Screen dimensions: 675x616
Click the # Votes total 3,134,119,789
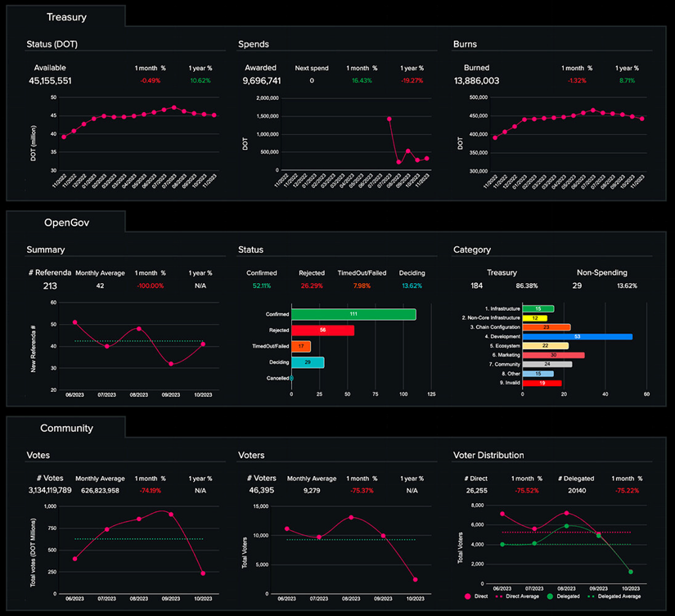coord(50,491)
